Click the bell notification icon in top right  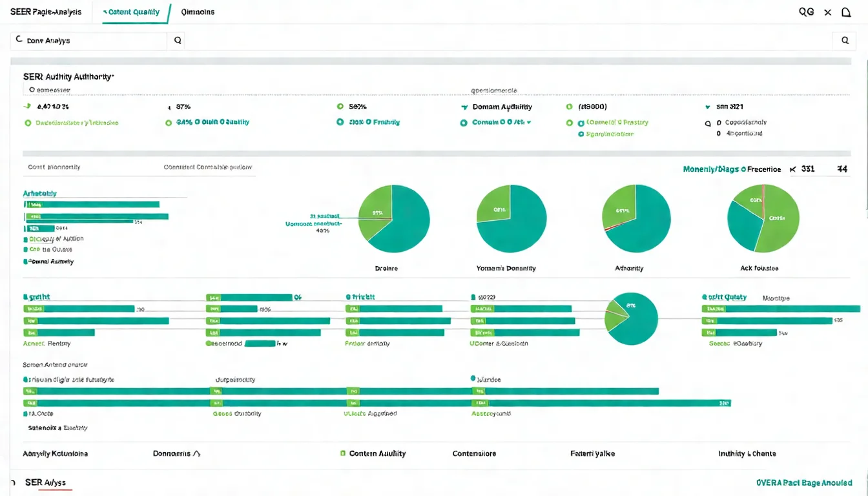pyautogui.click(x=846, y=12)
